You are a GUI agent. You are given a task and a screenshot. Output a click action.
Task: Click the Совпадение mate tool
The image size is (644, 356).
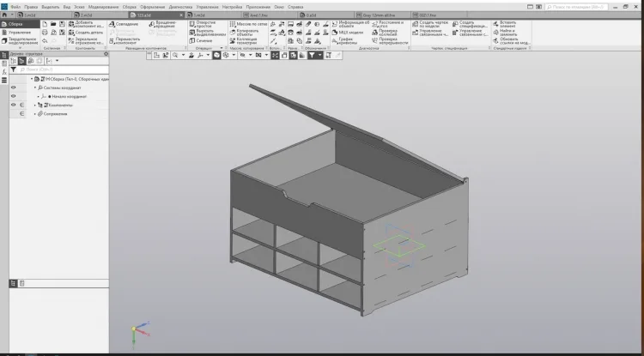(124, 24)
